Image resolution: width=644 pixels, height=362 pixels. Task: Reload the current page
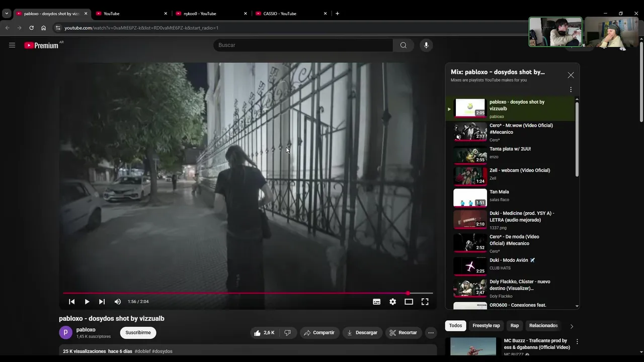click(x=31, y=28)
